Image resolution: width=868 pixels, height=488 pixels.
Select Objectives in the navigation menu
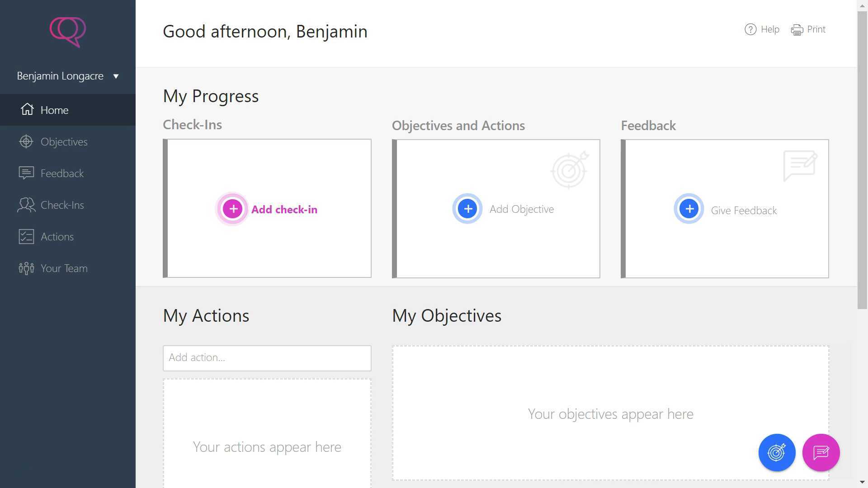64,141
